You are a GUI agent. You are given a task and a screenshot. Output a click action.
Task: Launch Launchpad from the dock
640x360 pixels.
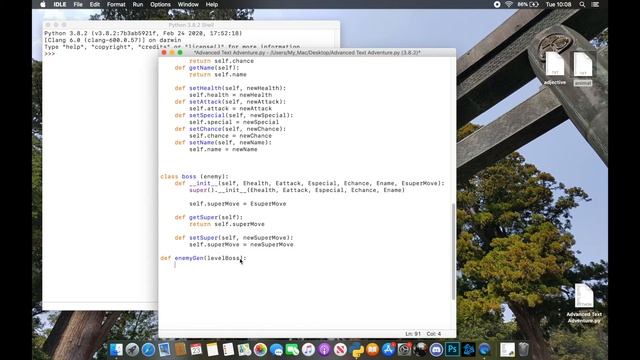click(x=132, y=349)
